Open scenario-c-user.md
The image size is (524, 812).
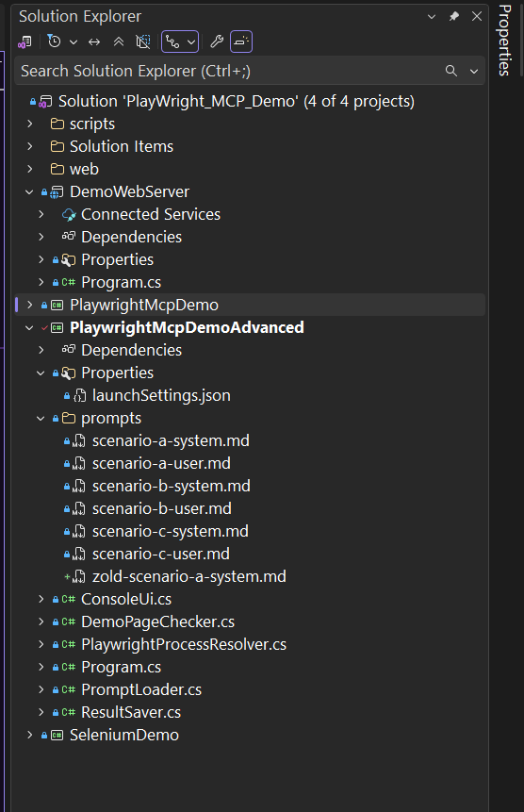pos(161,555)
